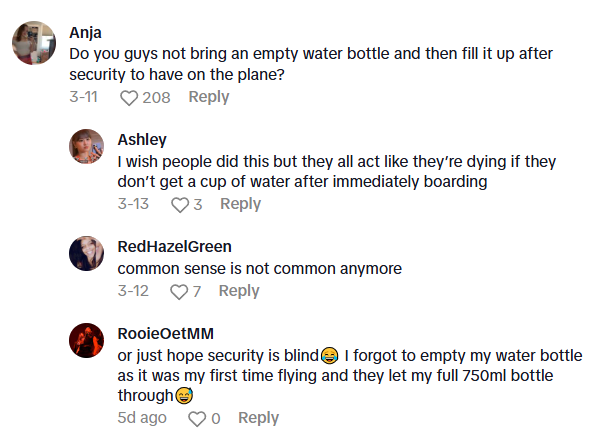Click the 7 likes count on RedHazelGreen's comment
Image resolution: width=608 pixels, height=443 pixels.
point(198,292)
